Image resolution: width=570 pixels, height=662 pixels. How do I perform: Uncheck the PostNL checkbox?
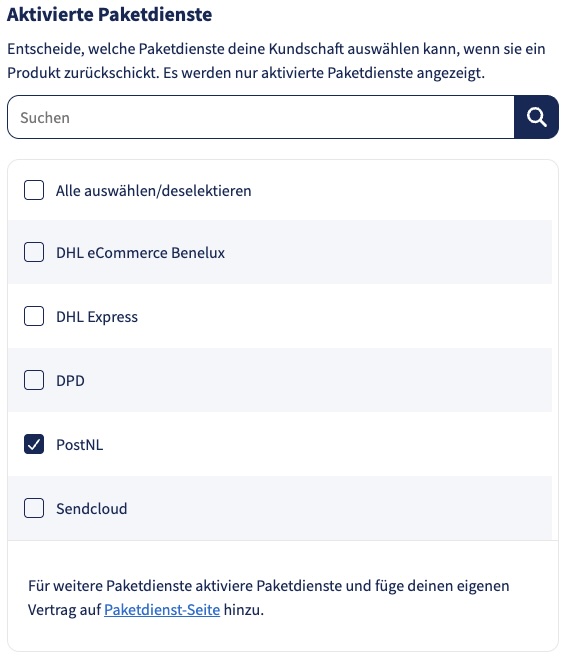34,444
